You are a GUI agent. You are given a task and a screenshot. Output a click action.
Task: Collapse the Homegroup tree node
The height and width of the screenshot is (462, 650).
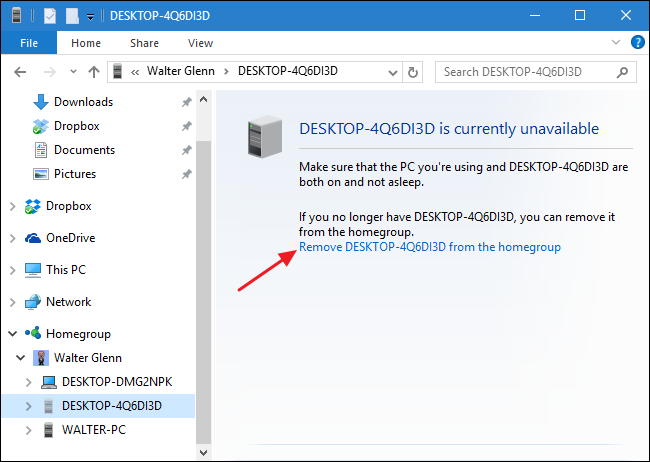pos(12,334)
